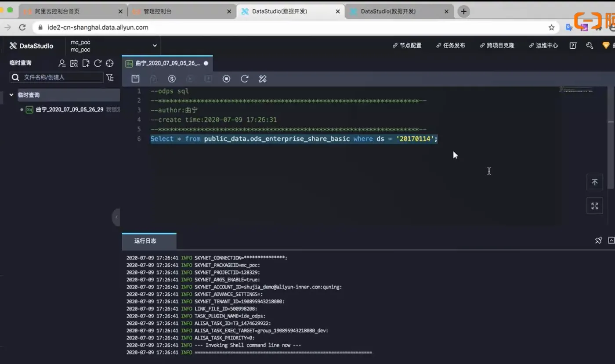
Task: Switch to the inactive DataStudio(数据开发) browser tab
Action: (x=399, y=11)
